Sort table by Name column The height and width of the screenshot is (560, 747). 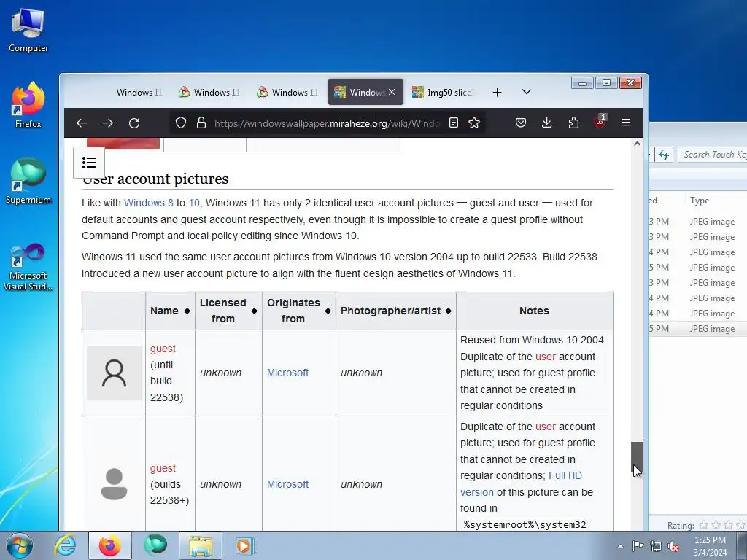click(x=170, y=311)
